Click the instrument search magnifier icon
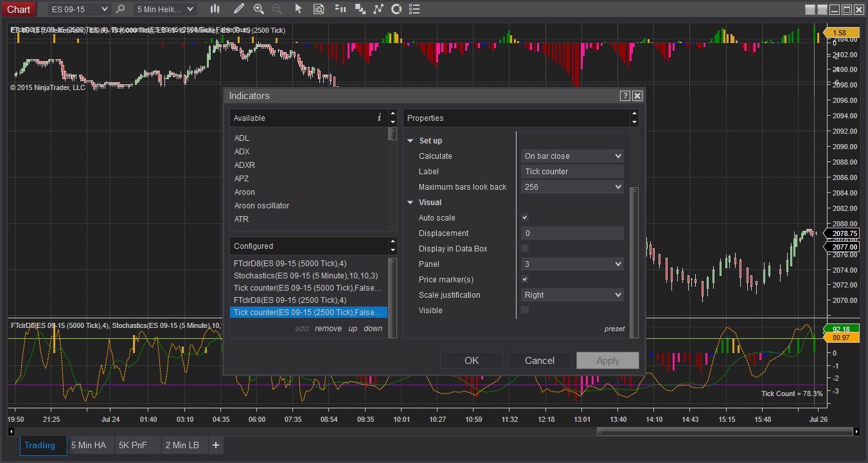The height and width of the screenshot is (463, 868). tap(120, 9)
